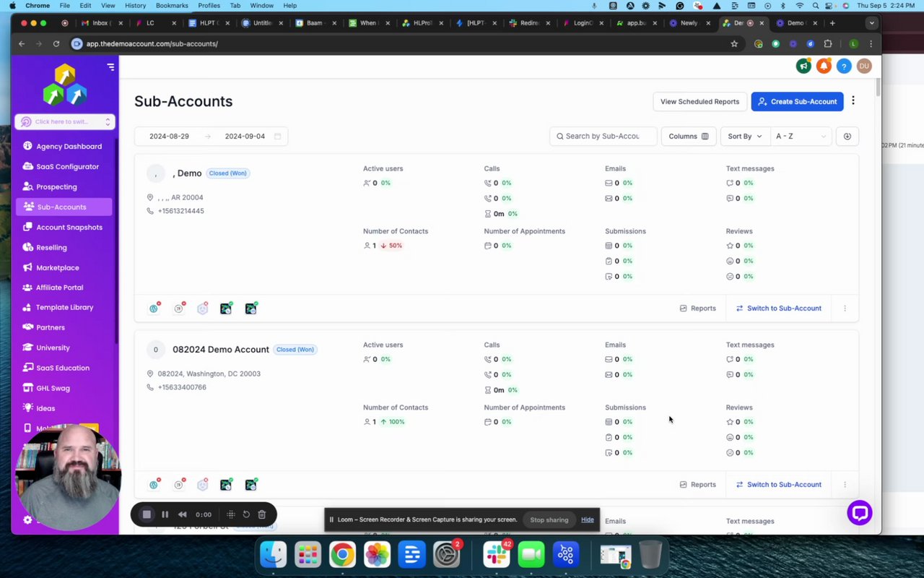
Task: Open the DU user avatar menu
Action: point(864,66)
